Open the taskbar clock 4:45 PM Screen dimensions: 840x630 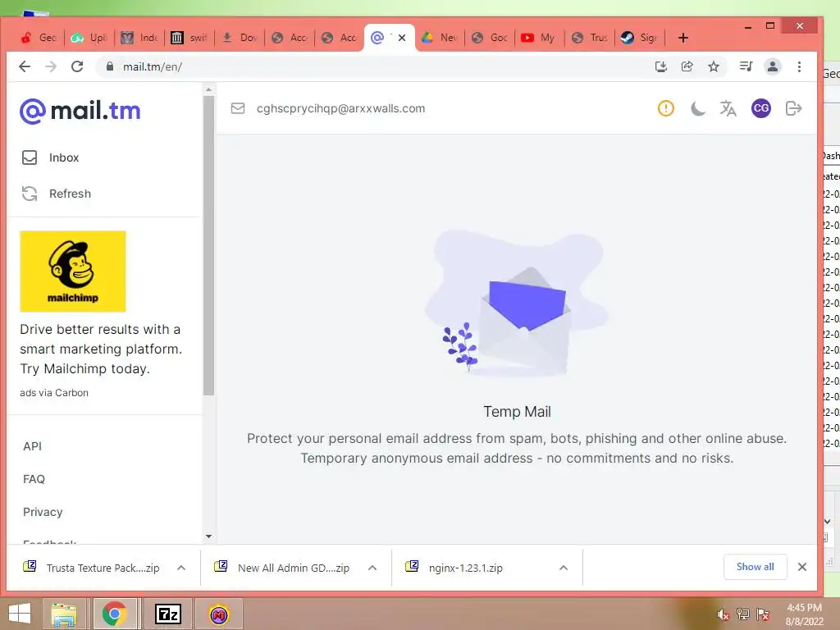(804, 614)
